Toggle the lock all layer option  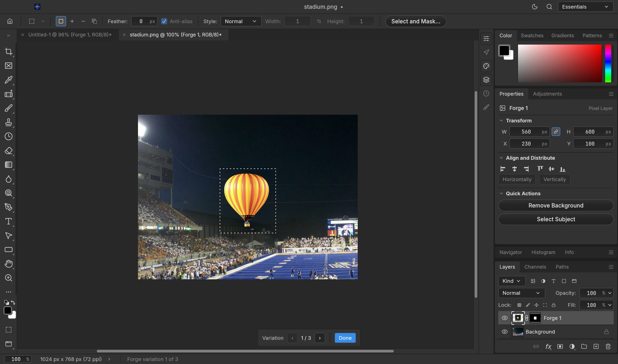coord(553,305)
